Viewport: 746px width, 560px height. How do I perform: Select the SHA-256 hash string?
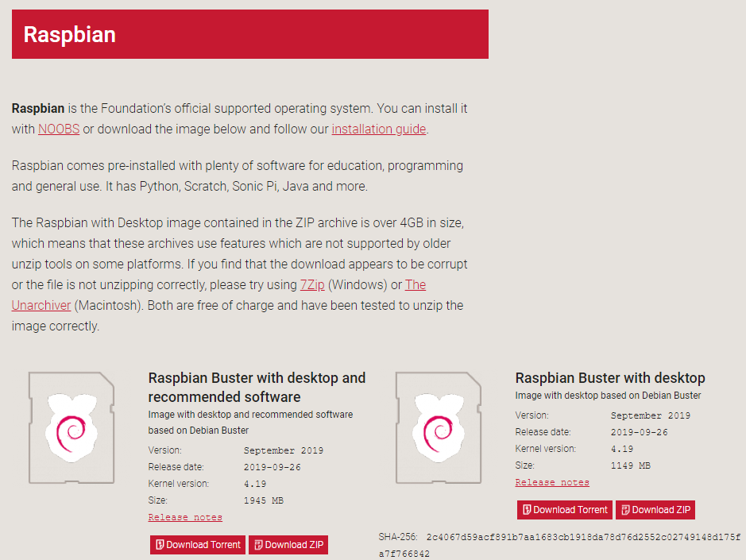pyautogui.click(x=559, y=545)
